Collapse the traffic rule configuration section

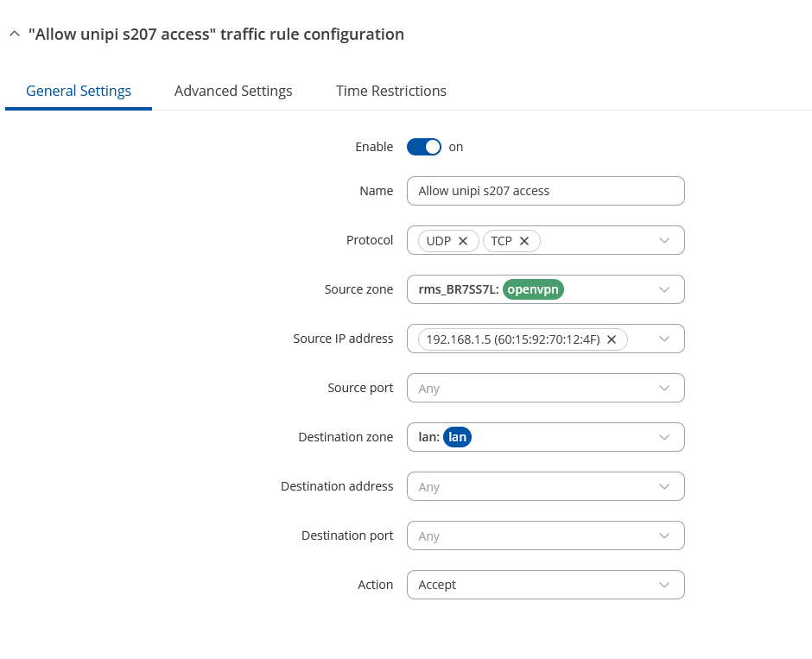[13, 35]
